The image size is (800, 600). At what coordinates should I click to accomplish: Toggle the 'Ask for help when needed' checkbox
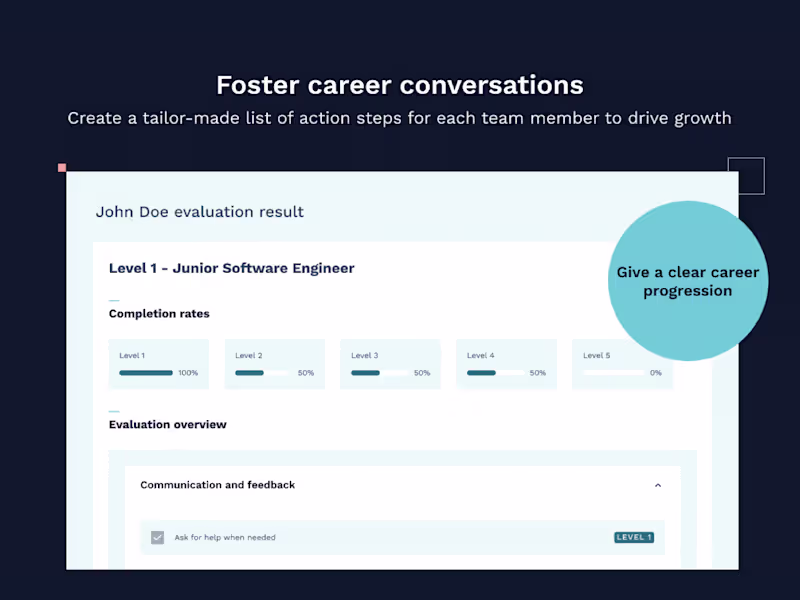pos(157,537)
